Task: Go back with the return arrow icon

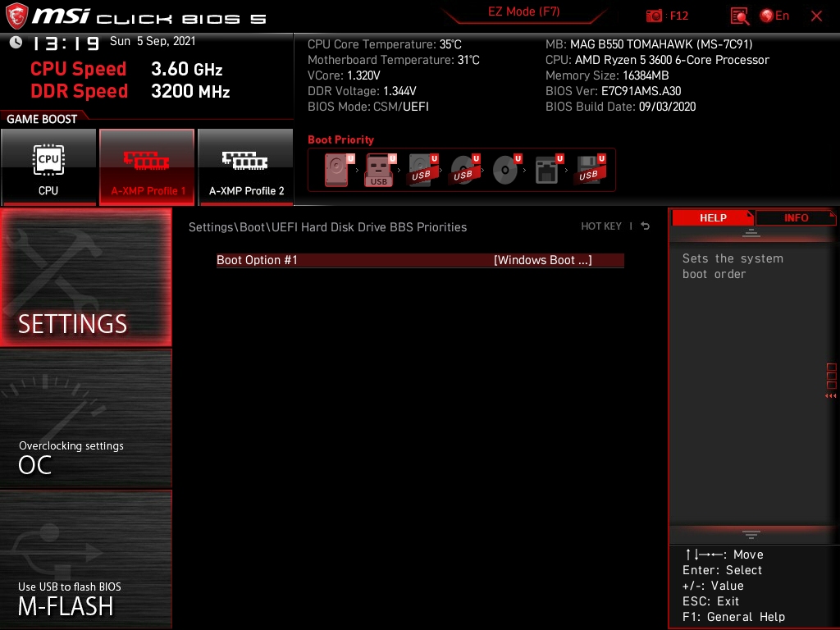Action: (645, 226)
